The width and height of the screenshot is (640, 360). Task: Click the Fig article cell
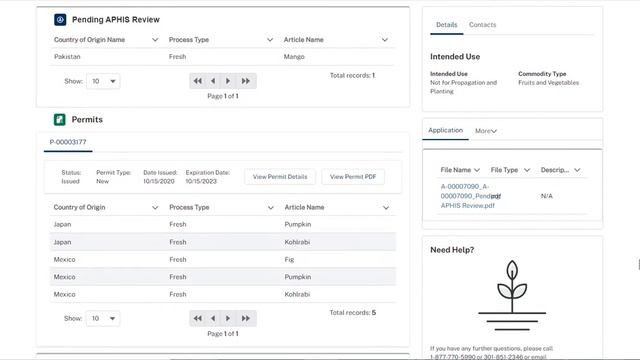[289, 260]
